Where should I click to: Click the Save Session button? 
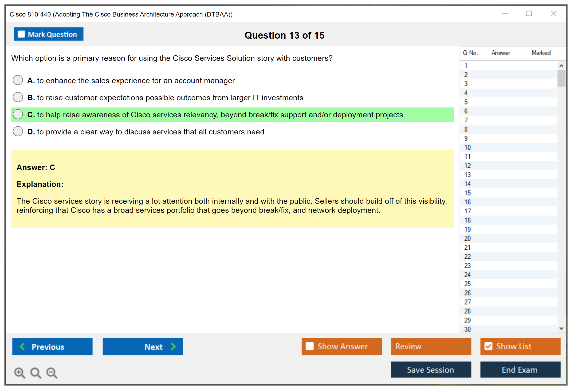[431, 370]
